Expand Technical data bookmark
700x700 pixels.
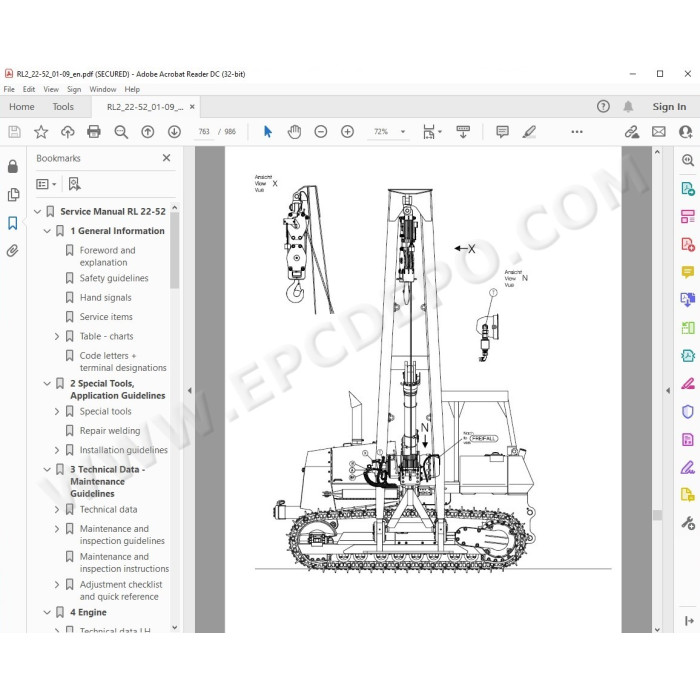point(57,509)
